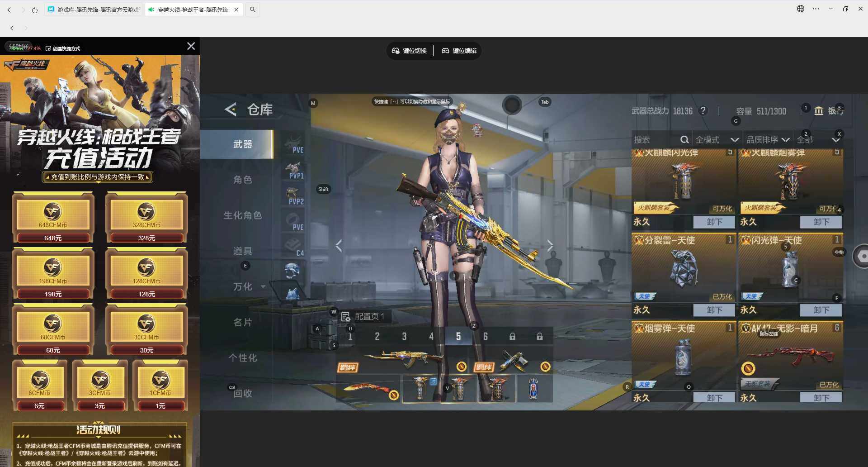Buy the 328CFM币 recharge pack
This screenshot has height=467, width=868.
[146, 218]
